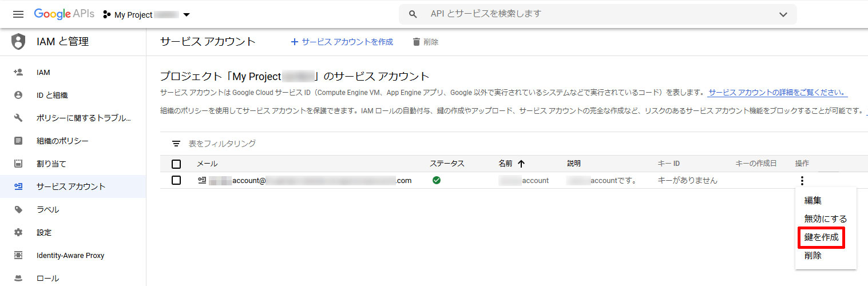Image resolution: width=868 pixels, height=286 pixels.
Task: Open 設定 in sidebar
Action: [x=73, y=233]
